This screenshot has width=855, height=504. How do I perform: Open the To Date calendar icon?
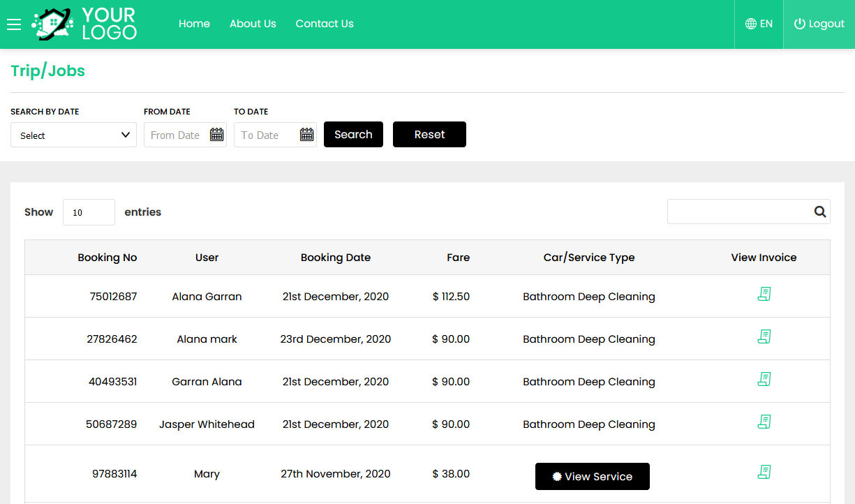[307, 135]
